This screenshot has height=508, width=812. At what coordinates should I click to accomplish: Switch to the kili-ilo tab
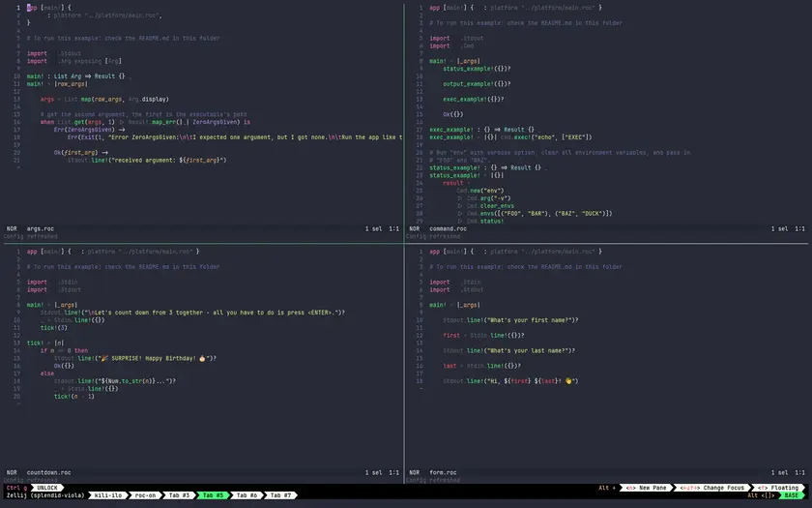[107, 495]
